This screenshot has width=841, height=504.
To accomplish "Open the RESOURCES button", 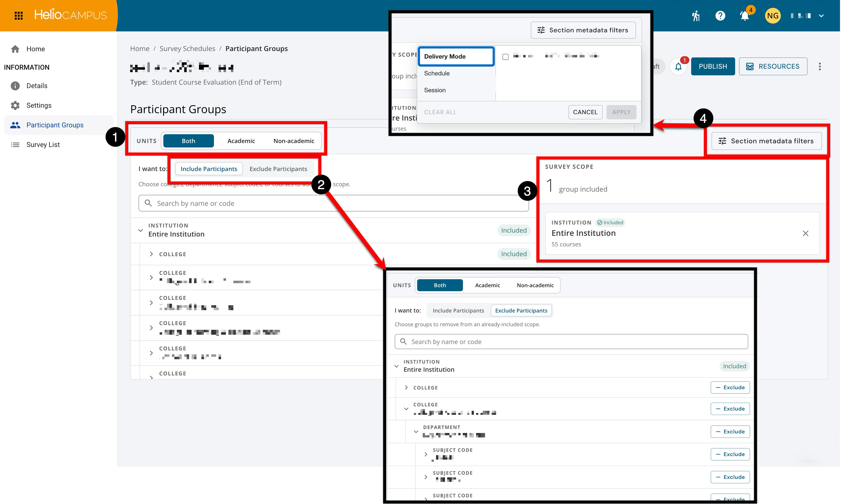I will pyautogui.click(x=773, y=66).
